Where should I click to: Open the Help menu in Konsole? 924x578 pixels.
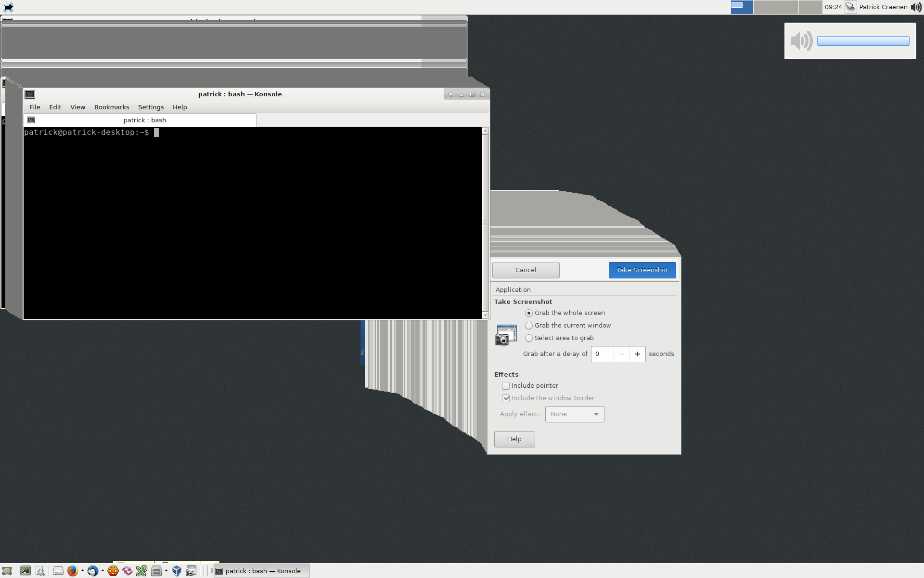tap(180, 107)
